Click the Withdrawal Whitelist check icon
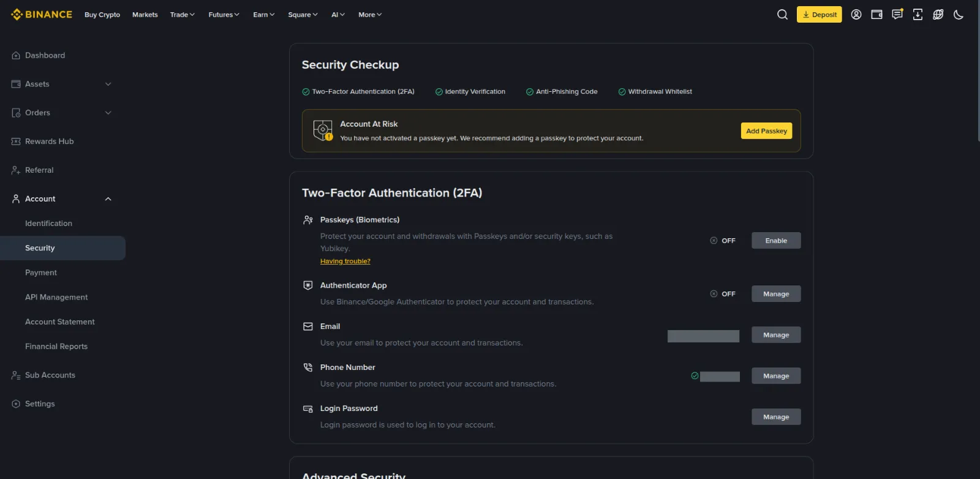Screen dimensions: 980x479 pyautogui.click(x=622, y=92)
